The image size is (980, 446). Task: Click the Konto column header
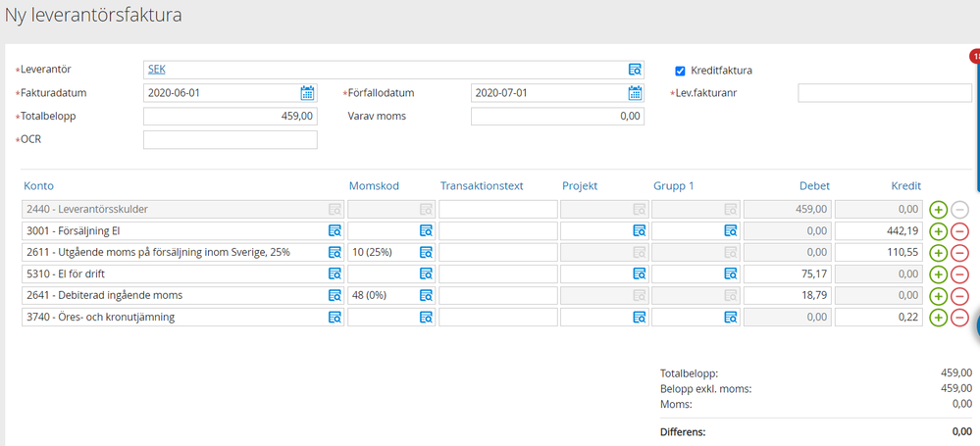coord(38,185)
